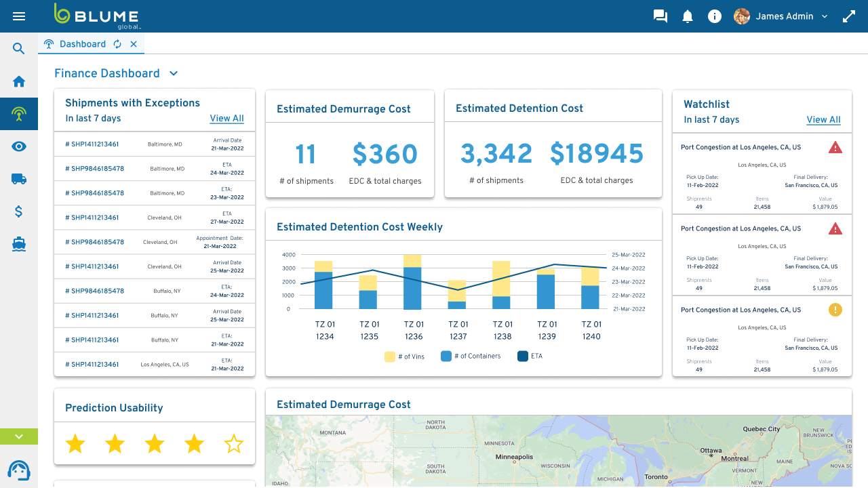
Task: Rate four stars in Prediction Usability
Action: tap(195, 444)
